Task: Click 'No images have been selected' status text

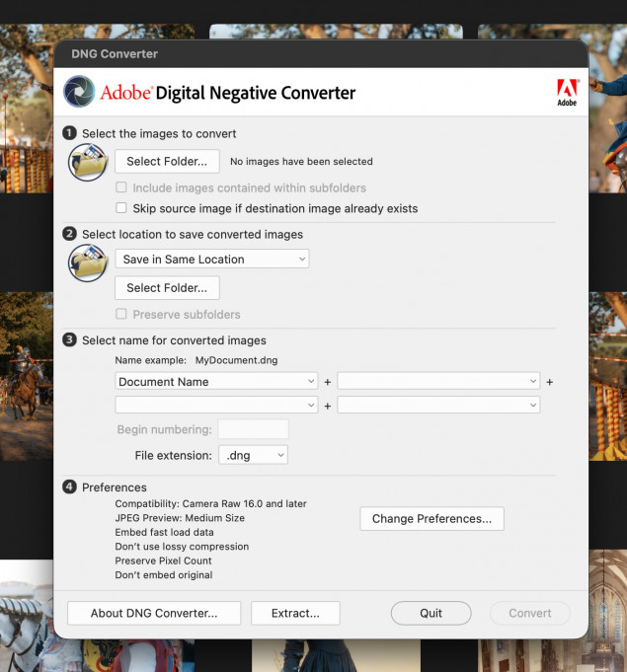Action: point(301,161)
